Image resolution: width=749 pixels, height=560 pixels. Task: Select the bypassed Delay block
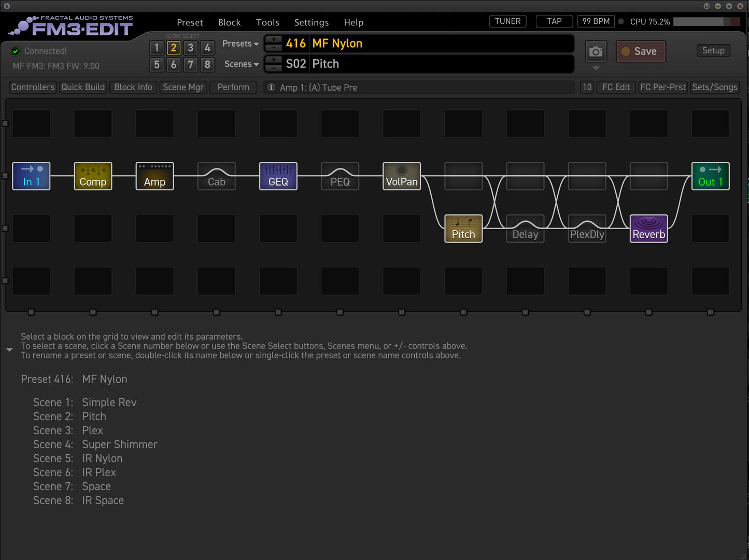point(525,229)
